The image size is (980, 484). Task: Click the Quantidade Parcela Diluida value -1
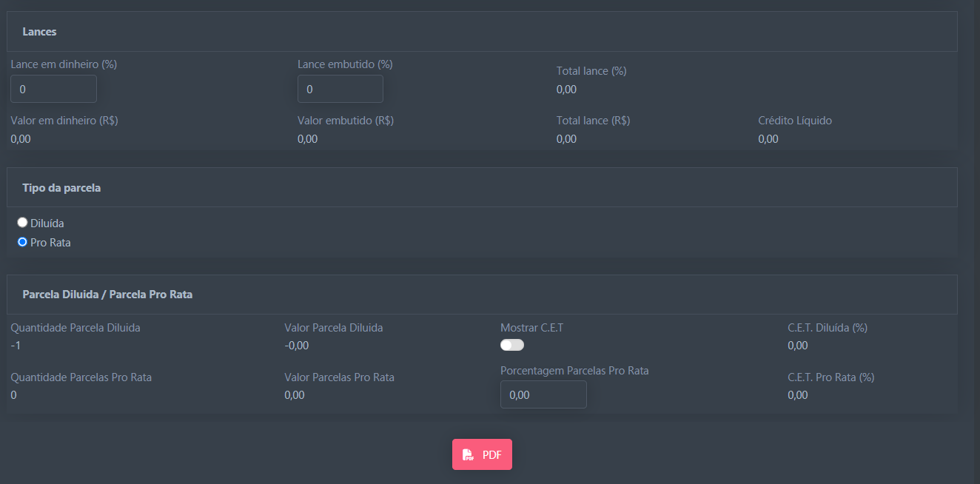coord(16,345)
